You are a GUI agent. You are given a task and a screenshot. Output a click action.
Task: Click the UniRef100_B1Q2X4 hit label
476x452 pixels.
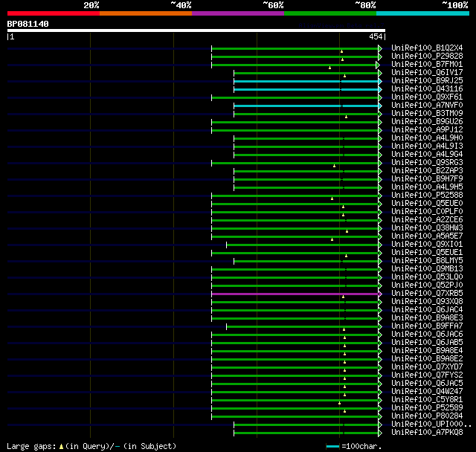427,48
